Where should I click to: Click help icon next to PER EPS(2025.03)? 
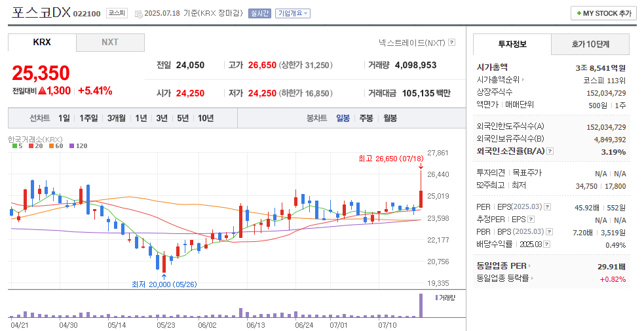[x=548, y=207]
